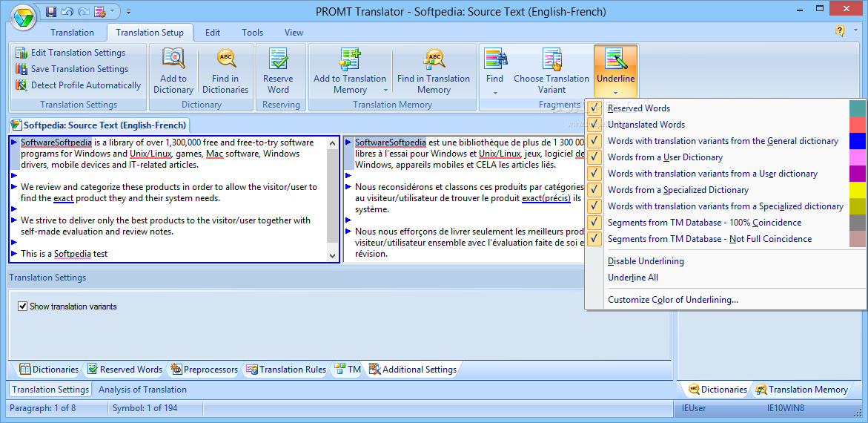Click Choose Translation Variant
868x423 pixels.
[551, 70]
